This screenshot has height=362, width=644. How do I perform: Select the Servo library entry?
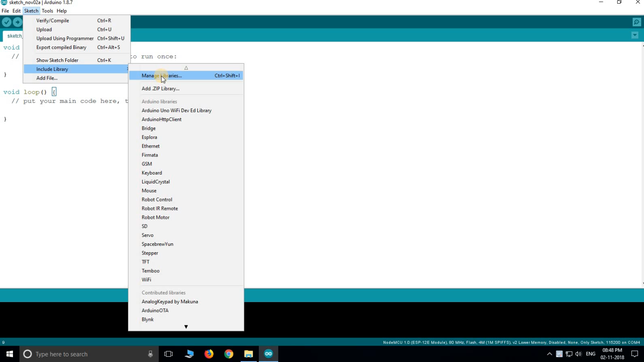pyautogui.click(x=147, y=235)
